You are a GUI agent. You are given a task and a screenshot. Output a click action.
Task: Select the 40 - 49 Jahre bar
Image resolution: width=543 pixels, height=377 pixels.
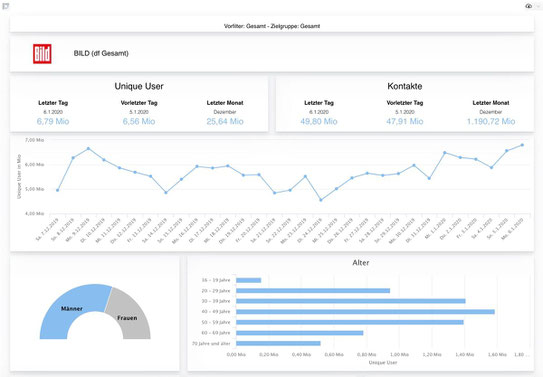(365, 312)
